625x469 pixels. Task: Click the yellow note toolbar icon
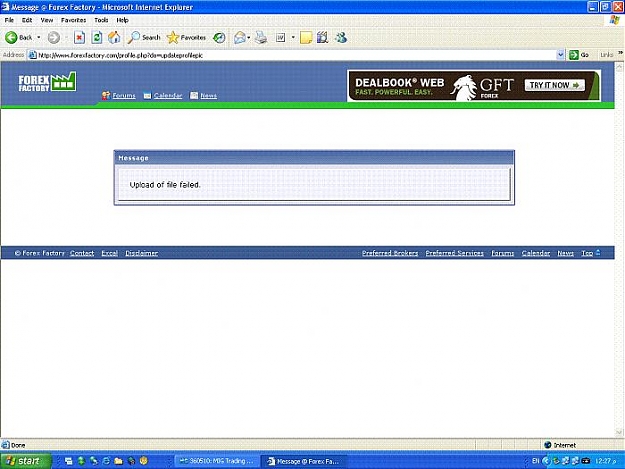coord(306,38)
